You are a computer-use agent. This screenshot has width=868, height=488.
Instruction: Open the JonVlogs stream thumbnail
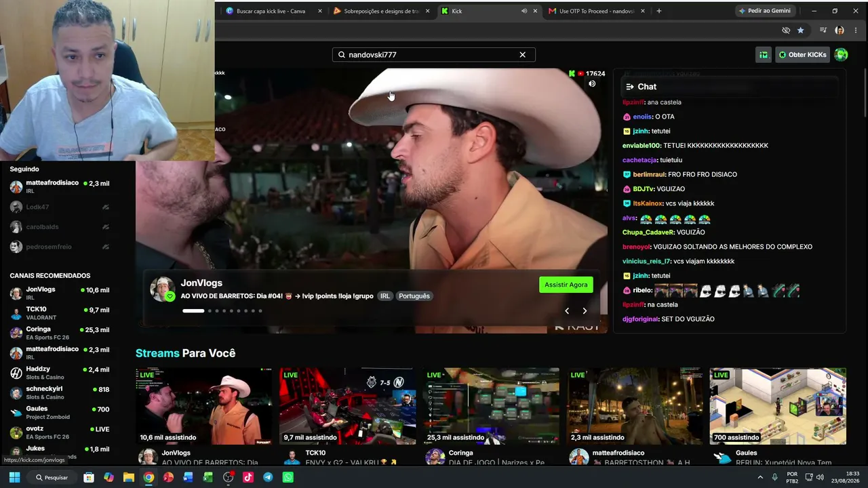tap(203, 406)
